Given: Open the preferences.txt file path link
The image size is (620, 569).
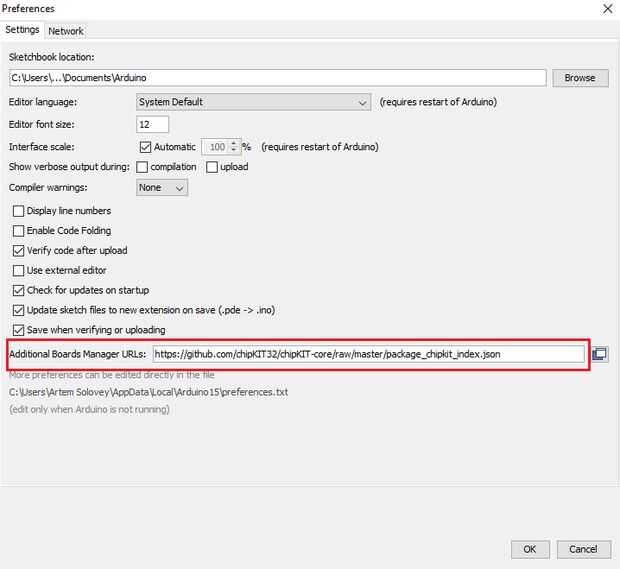Looking at the screenshot, I should tap(148, 392).
